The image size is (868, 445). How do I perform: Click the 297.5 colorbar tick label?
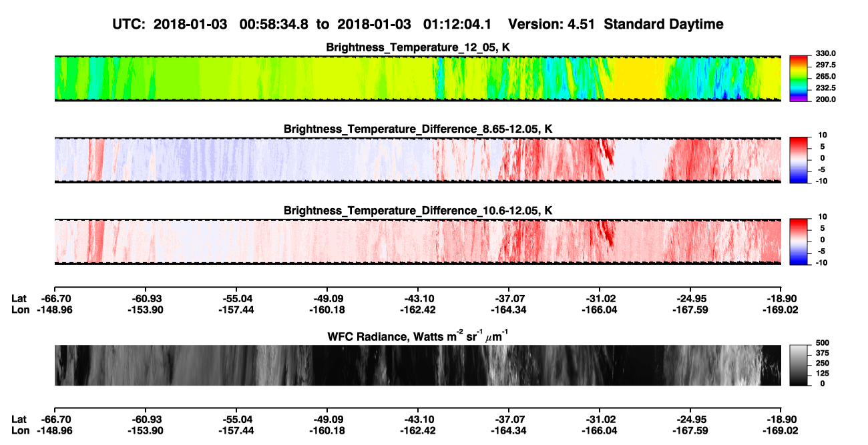(x=825, y=65)
